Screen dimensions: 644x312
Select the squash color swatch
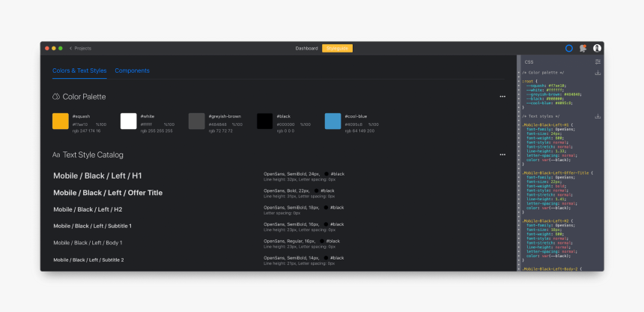tap(61, 121)
